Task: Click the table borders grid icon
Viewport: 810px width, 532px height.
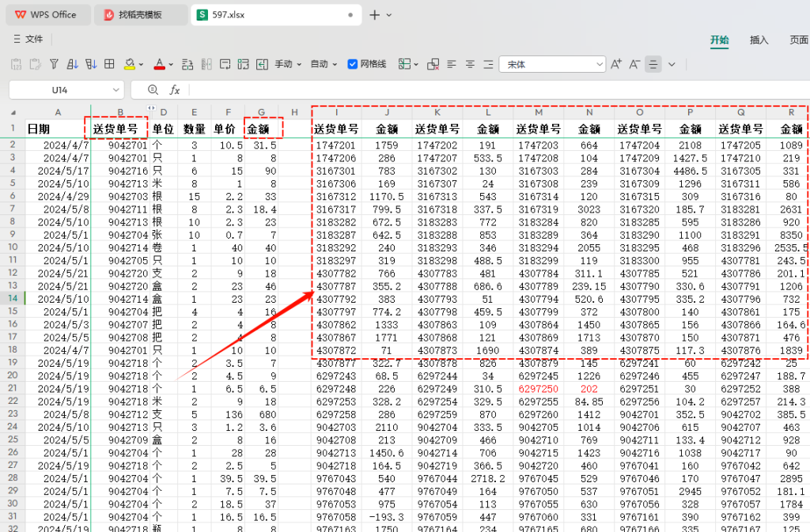Action: (109, 64)
